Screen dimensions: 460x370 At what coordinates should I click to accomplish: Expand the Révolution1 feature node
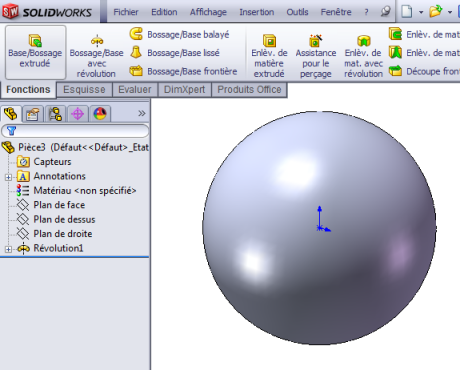click(x=8, y=249)
